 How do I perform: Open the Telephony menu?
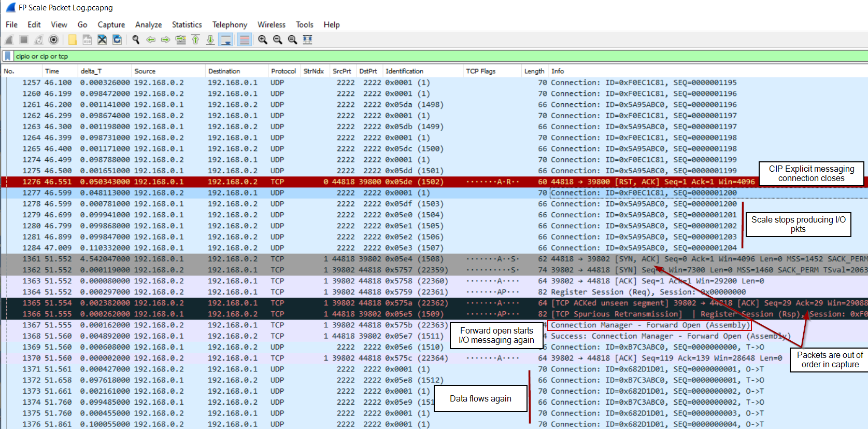(x=230, y=24)
